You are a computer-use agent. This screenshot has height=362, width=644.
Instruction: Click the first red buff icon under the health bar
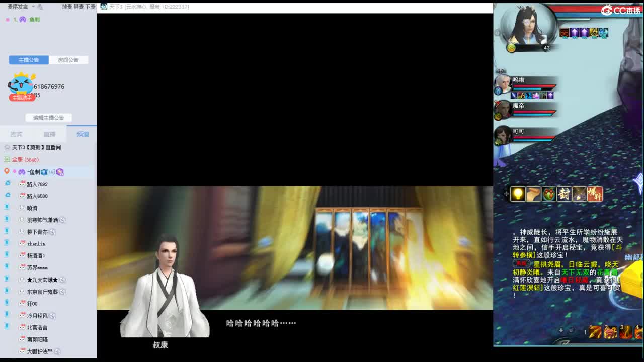tap(564, 33)
